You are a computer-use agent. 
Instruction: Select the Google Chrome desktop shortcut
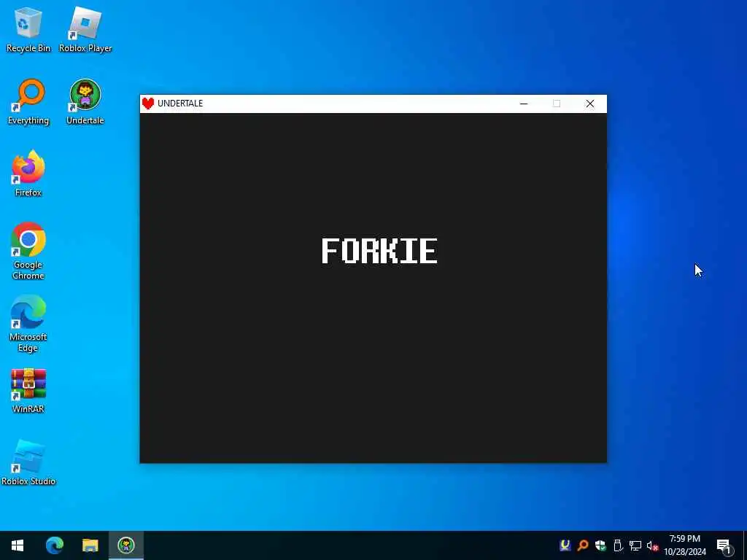(x=28, y=251)
